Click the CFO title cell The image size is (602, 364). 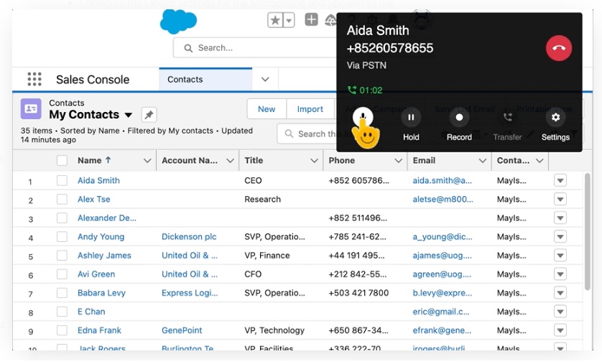click(x=253, y=274)
